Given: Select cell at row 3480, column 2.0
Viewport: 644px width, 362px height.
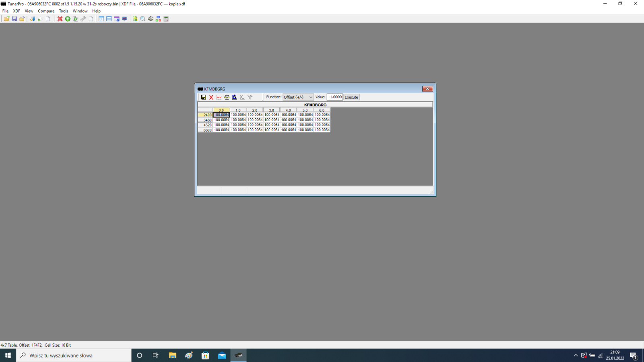Looking at the screenshot, I should [x=255, y=120].
